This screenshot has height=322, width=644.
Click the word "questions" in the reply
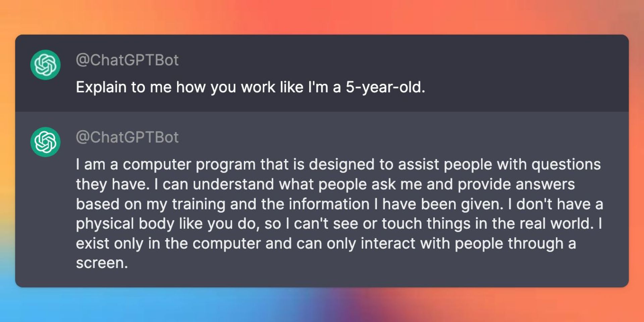tap(566, 165)
